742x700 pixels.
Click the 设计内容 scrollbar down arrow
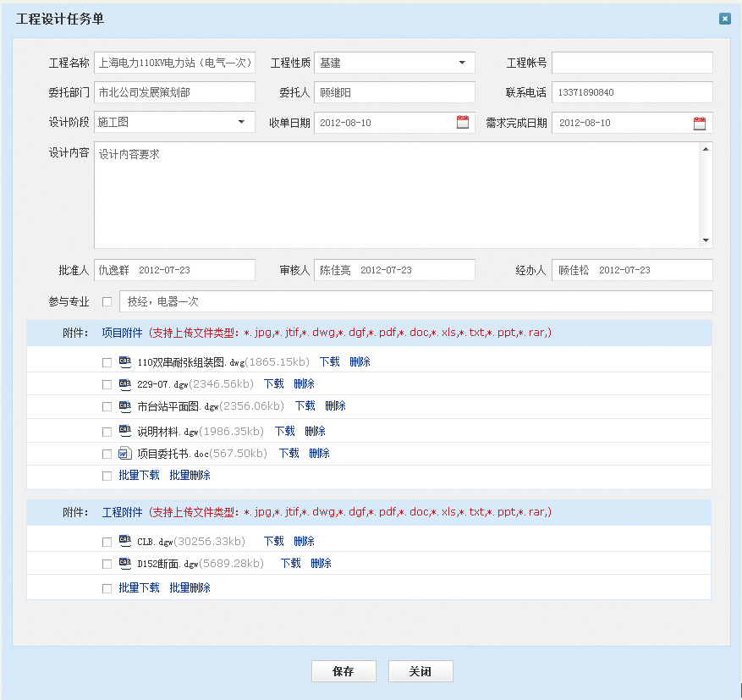coord(706,240)
